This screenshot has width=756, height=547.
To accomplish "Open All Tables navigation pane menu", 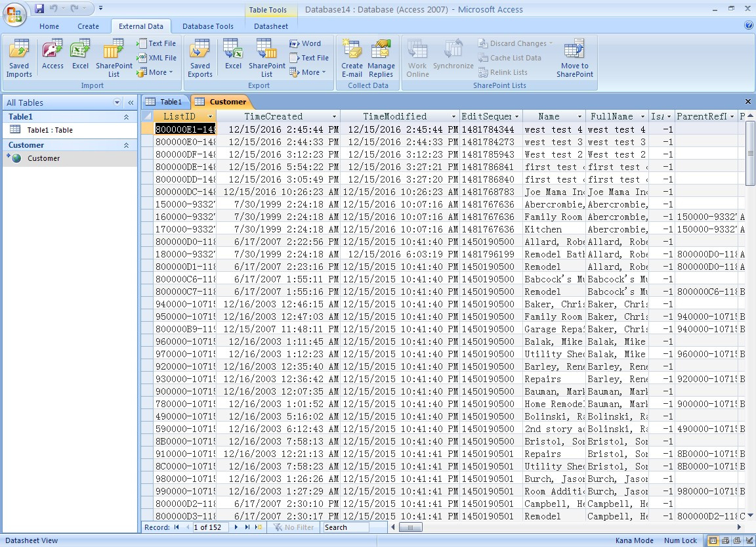I will [x=117, y=102].
